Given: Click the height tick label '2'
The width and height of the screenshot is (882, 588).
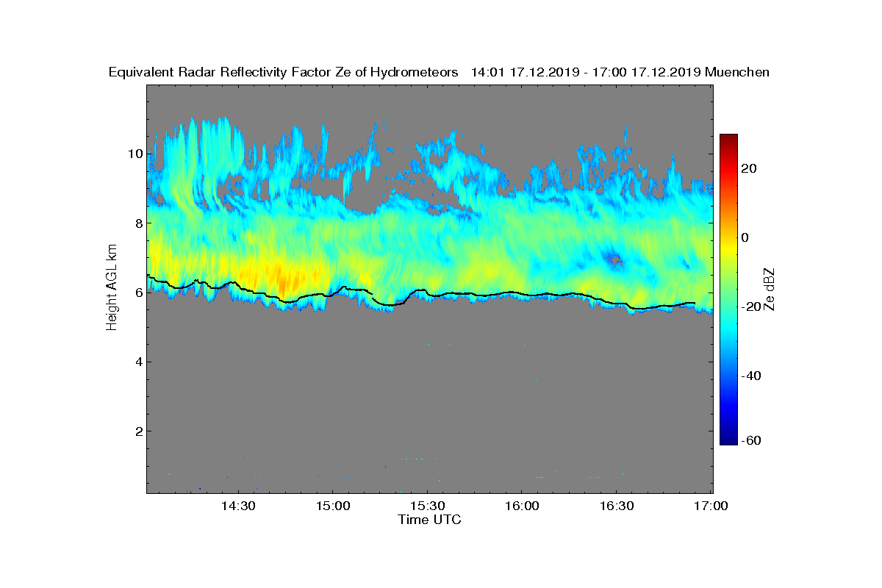Looking at the screenshot, I should (x=137, y=431).
